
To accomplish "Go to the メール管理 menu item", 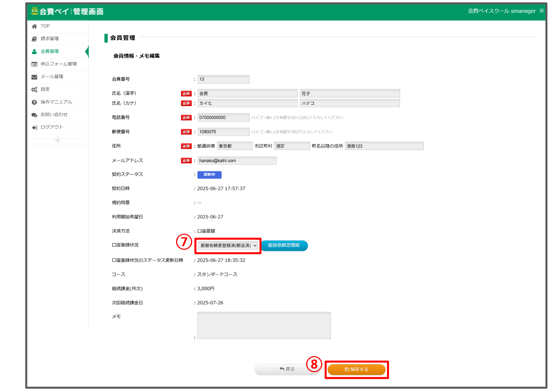I will [52, 77].
